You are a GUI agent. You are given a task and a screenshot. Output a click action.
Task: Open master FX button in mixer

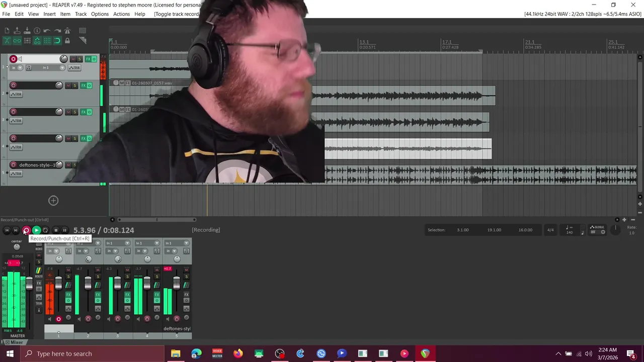click(x=39, y=283)
